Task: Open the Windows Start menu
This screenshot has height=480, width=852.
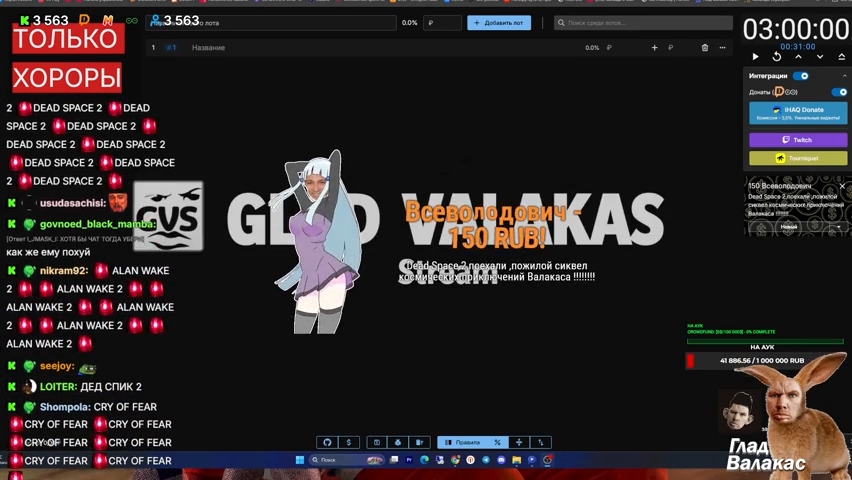Action: coord(299,460)
